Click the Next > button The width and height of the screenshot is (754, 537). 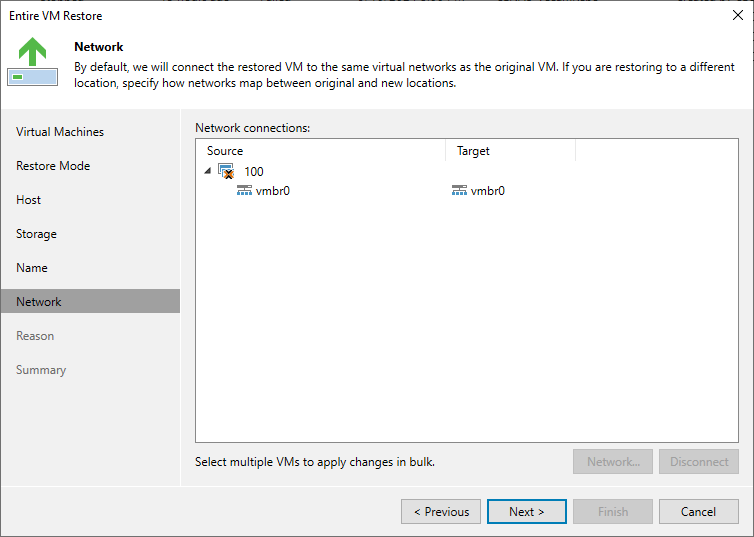coord(527,512)
